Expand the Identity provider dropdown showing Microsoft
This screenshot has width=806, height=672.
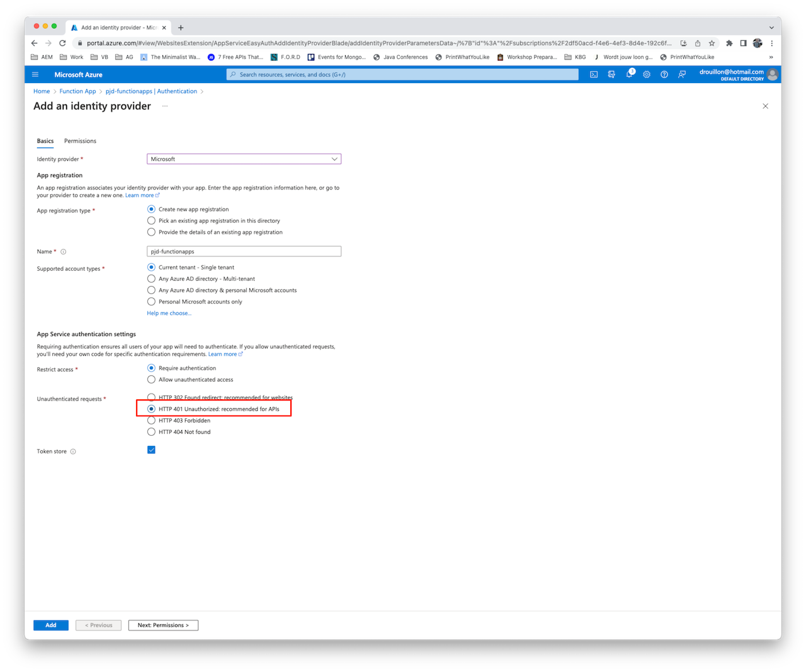tap(244, 159)
